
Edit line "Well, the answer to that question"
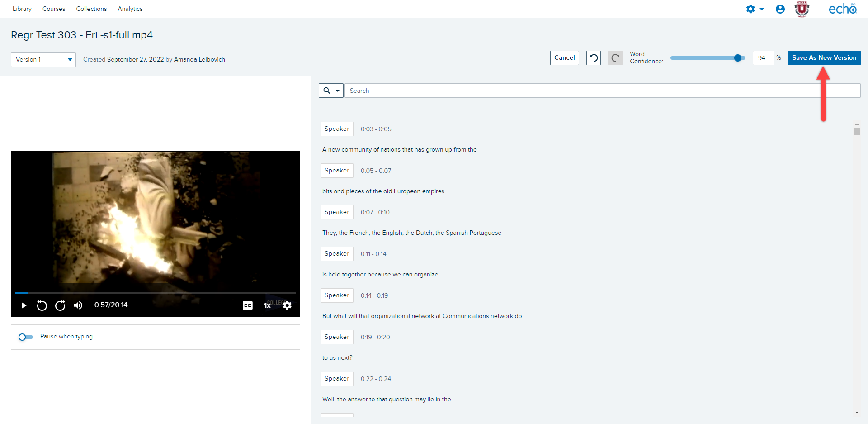387,400
